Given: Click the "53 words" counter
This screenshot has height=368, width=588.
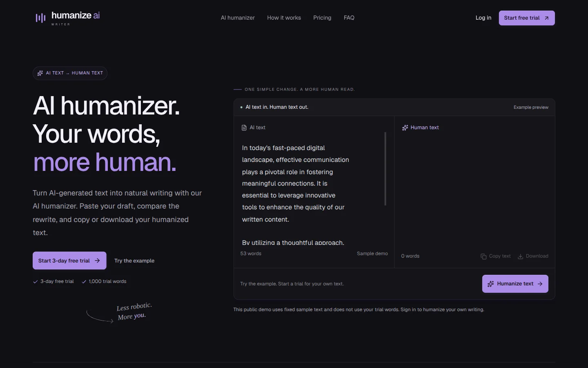Looking at the screenshot, I should [251, 254].
